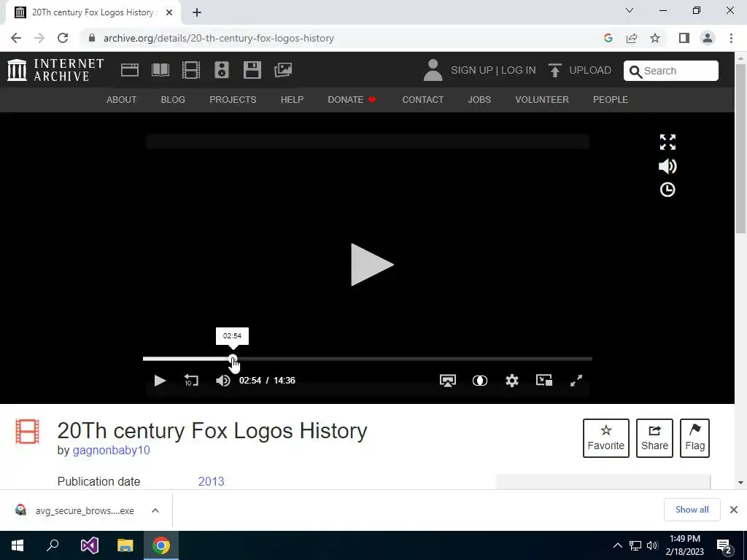This screenshot has width=747, height=560.
Task: Open a new tab
Action: 197,12
